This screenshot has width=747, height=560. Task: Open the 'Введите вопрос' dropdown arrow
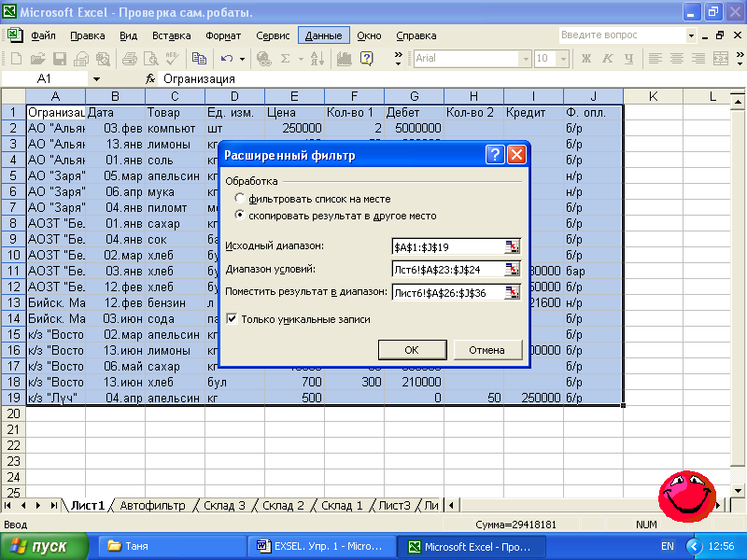691,35
